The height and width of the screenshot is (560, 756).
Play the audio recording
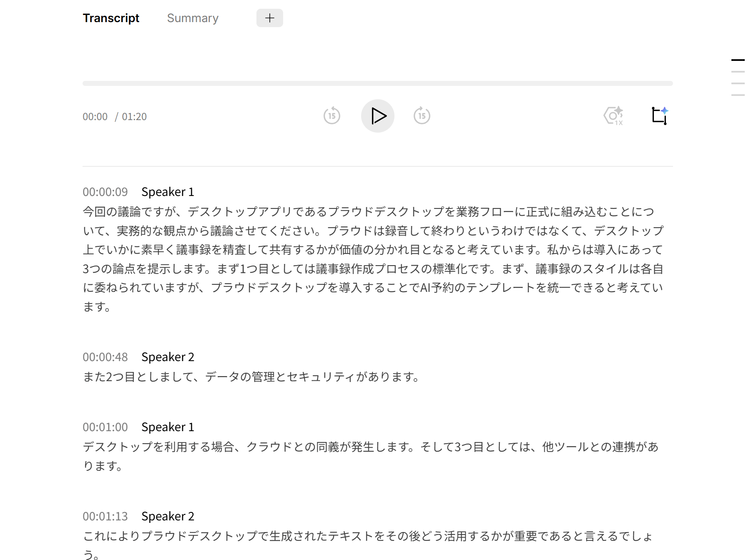(x=377, y=116)
